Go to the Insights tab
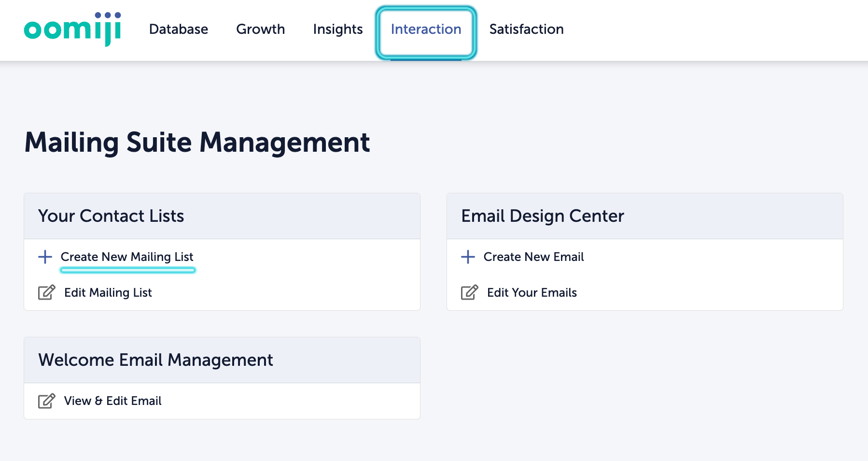The height and width of the screenshot is (461, 868). [337, 29]
